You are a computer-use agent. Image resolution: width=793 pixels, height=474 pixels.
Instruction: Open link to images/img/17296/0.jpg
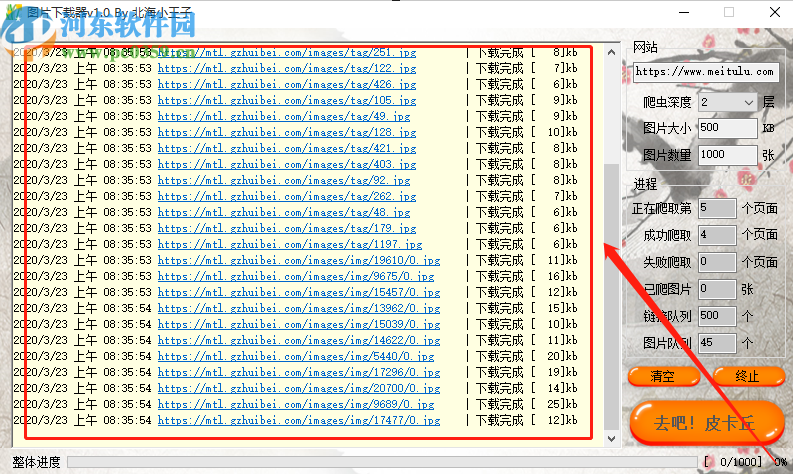299,373
